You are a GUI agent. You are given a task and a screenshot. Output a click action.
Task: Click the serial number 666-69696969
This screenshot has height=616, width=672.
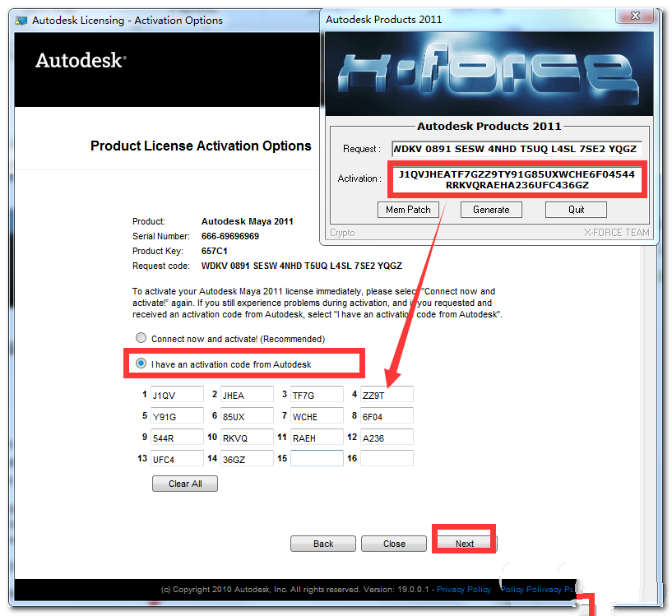coord(230,236)
